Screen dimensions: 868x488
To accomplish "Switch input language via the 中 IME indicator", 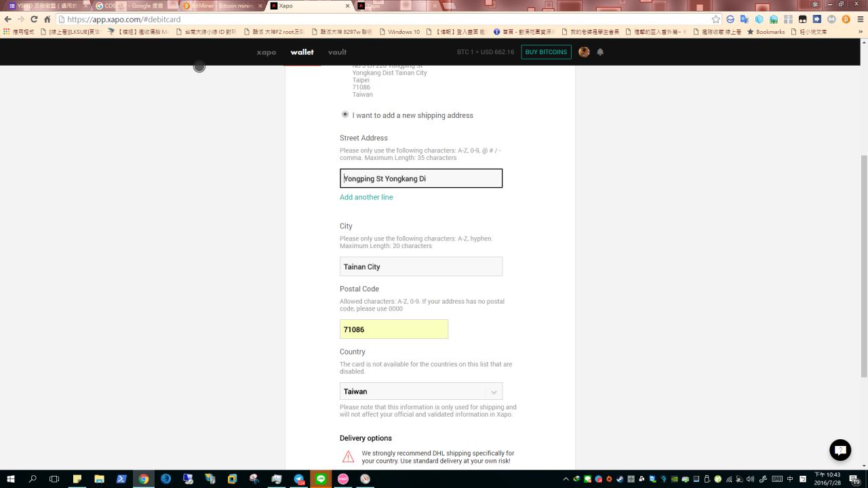I will pos(790,479).
